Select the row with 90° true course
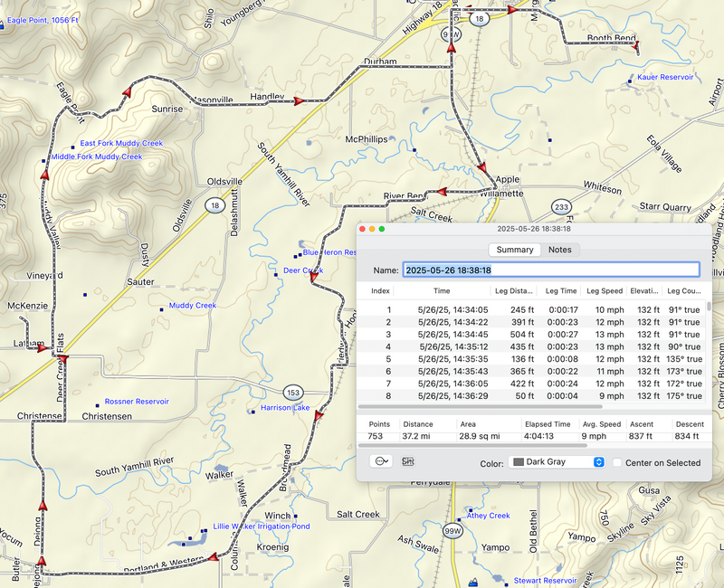 click(x=532, y=346)
